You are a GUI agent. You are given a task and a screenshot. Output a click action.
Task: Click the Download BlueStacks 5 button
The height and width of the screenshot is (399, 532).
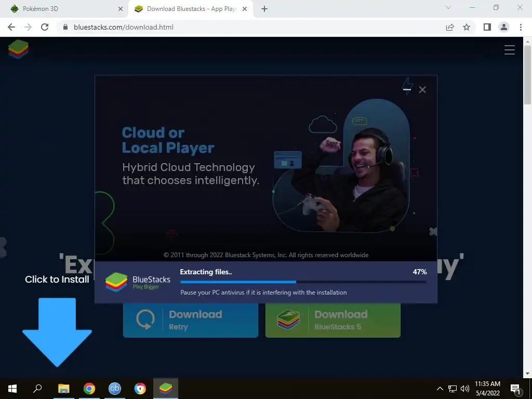[x=333, y=320]
